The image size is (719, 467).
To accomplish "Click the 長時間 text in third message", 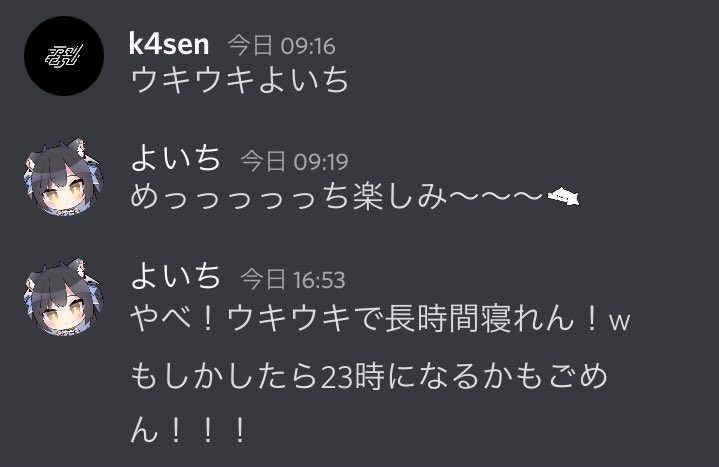I will (x=433, y=319).
